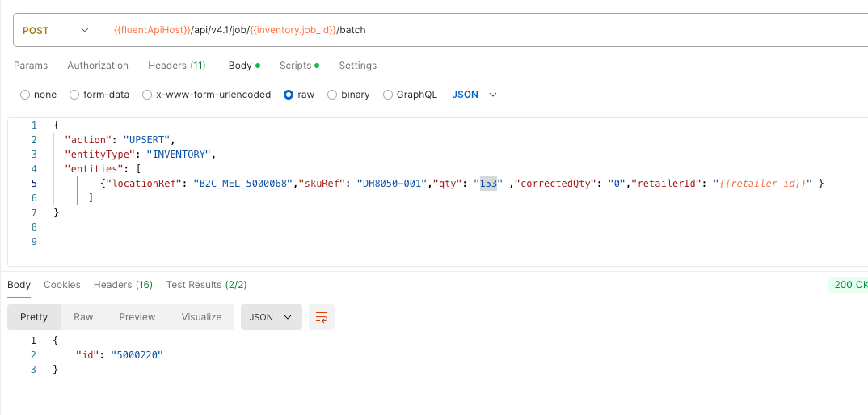868x415 pixels.
Task: Click the request URL input field
Action: 485,31
